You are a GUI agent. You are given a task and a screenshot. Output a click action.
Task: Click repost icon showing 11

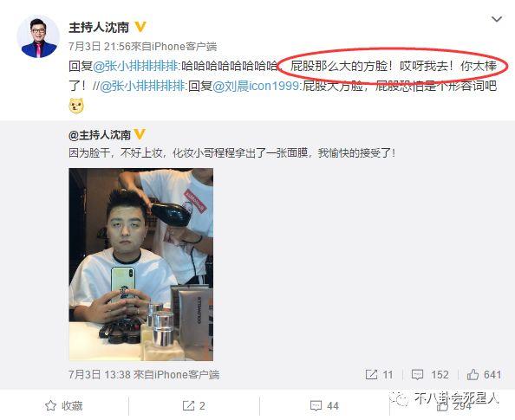pyautogui.click(x=379, y=375)
